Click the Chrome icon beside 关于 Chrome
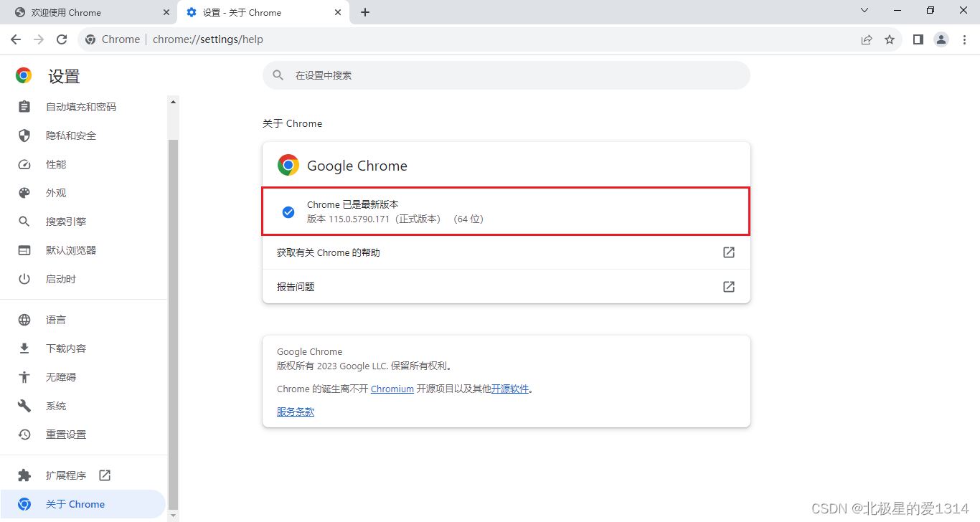Screen dimensions: 980x522 (24, 504)
